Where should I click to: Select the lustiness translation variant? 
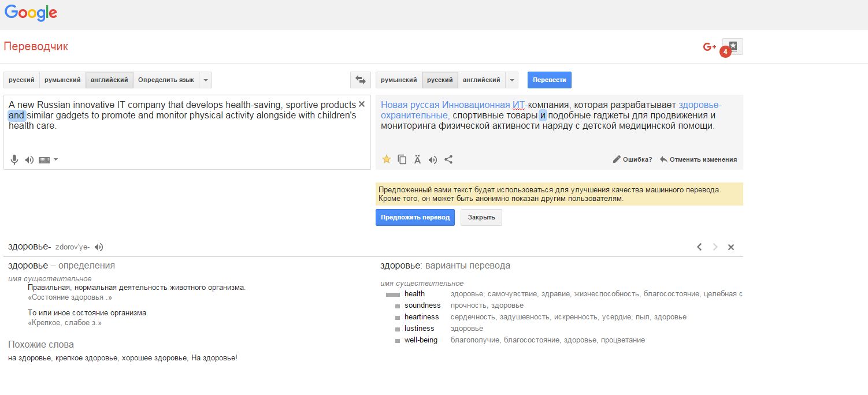point(419,328)
